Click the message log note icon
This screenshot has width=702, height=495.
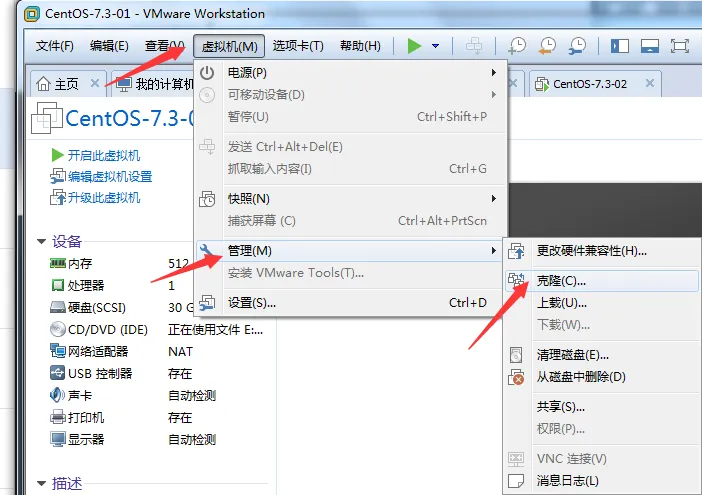pos(516,481)
